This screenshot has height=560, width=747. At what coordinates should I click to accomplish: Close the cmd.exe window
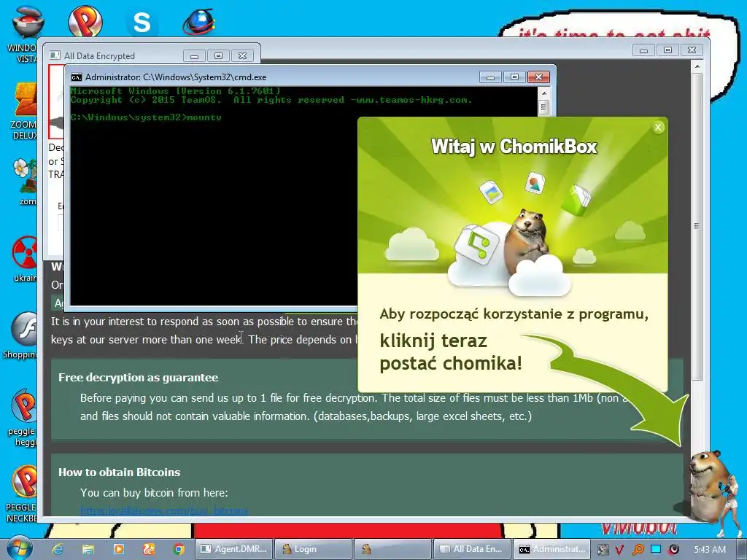click(539, 77)
